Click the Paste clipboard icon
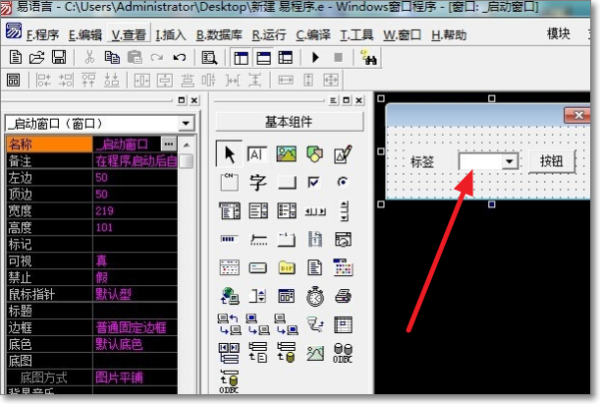The image size is (600, 404). (135, 57)
